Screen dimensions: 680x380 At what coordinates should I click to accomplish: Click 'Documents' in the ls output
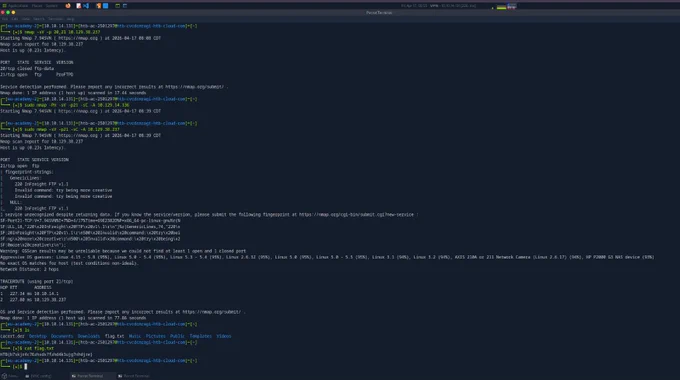coord(62,336)
